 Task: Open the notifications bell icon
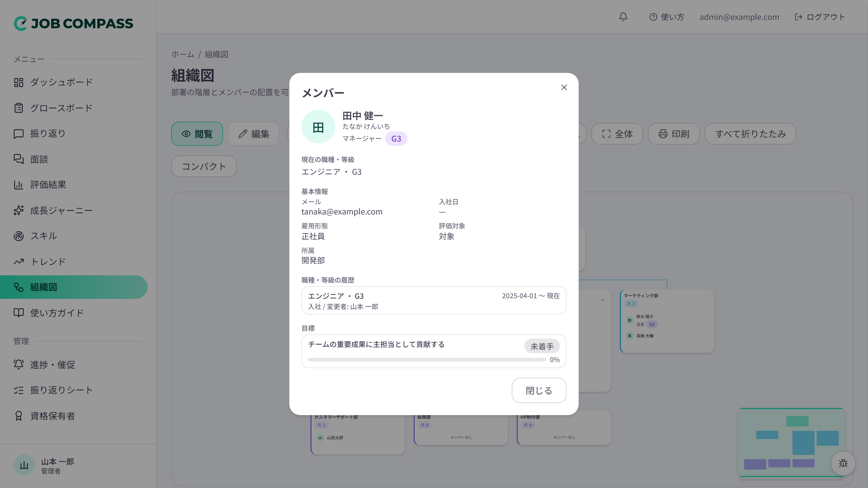(623, 17)
